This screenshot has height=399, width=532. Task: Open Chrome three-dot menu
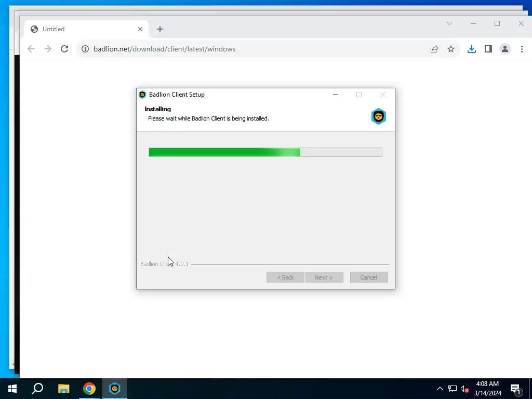click(x=522, y=49)
